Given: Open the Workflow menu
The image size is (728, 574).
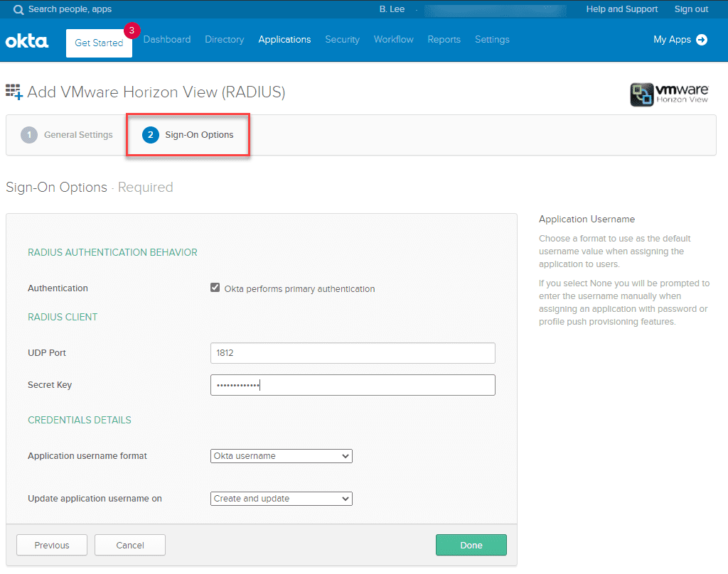Looking at the screenshot, I should tap(394, 40).
